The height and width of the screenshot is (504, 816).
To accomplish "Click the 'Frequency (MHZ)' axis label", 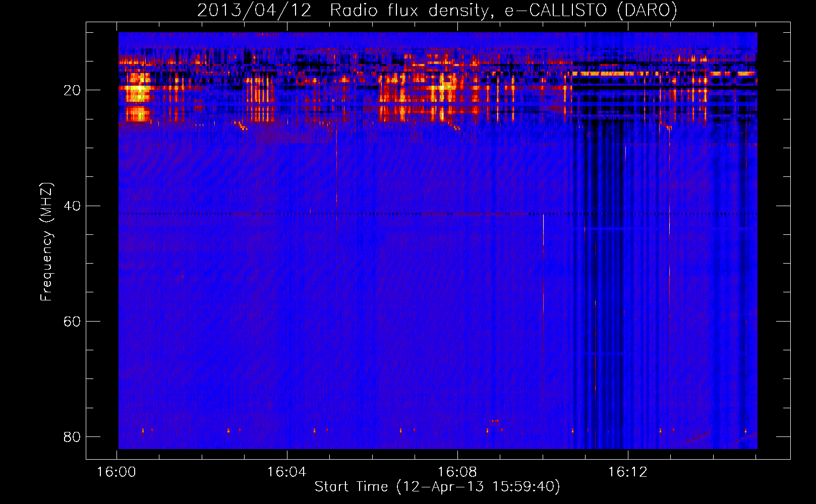I will pos(46,242).
